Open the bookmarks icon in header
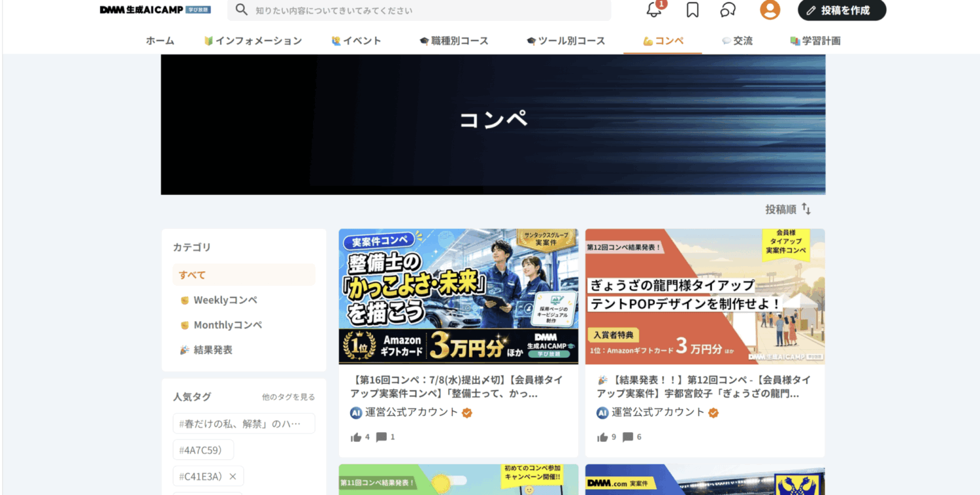Viewport: 980px width, 495px height. click(x=693, y=10)
